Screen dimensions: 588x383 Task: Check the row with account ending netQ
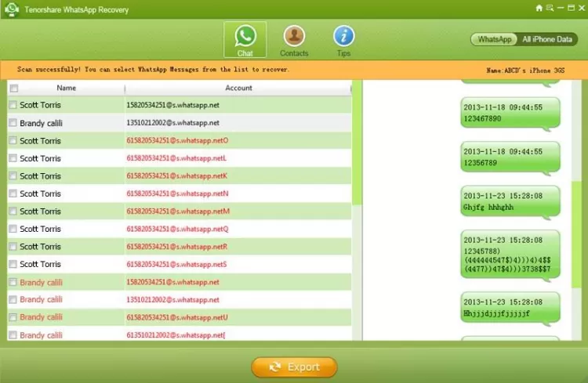click(x=13, y=229)
